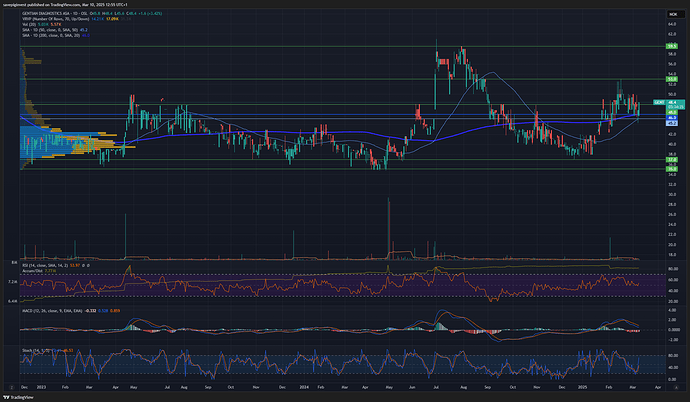Click the published on TradingView.com header text
The height and width of the screenshot is (402, 690).
[x=65, y=4]
